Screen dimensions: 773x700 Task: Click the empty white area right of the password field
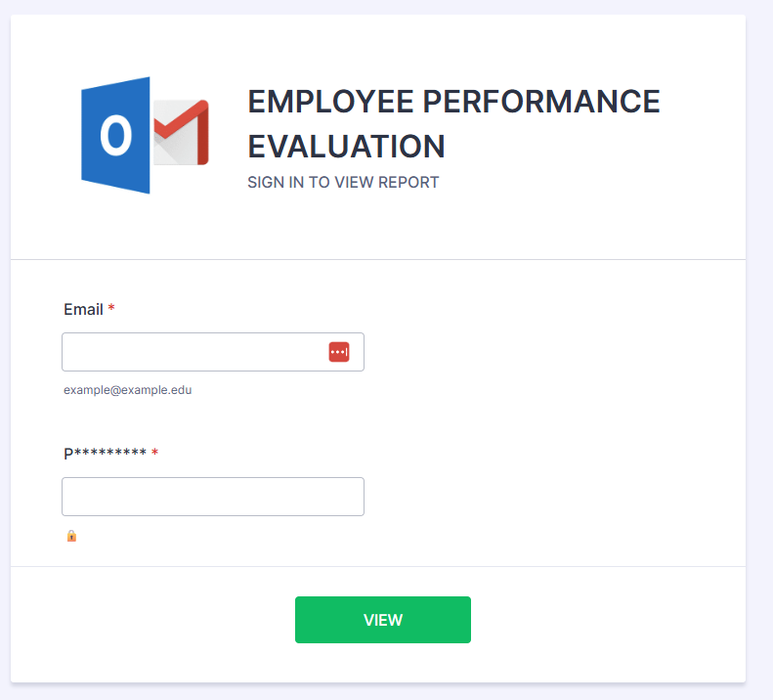click(x=547, y=497)
